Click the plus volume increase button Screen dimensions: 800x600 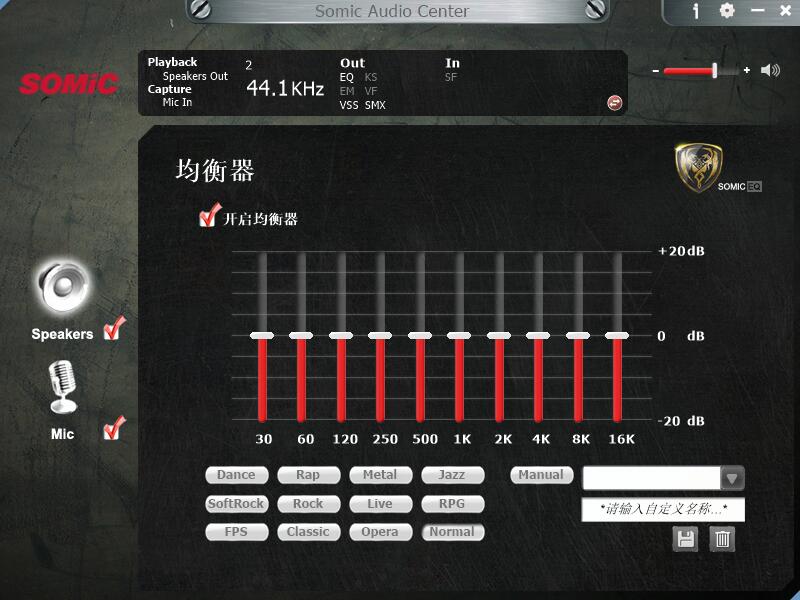pyautogui.click(x=746, y=70)
